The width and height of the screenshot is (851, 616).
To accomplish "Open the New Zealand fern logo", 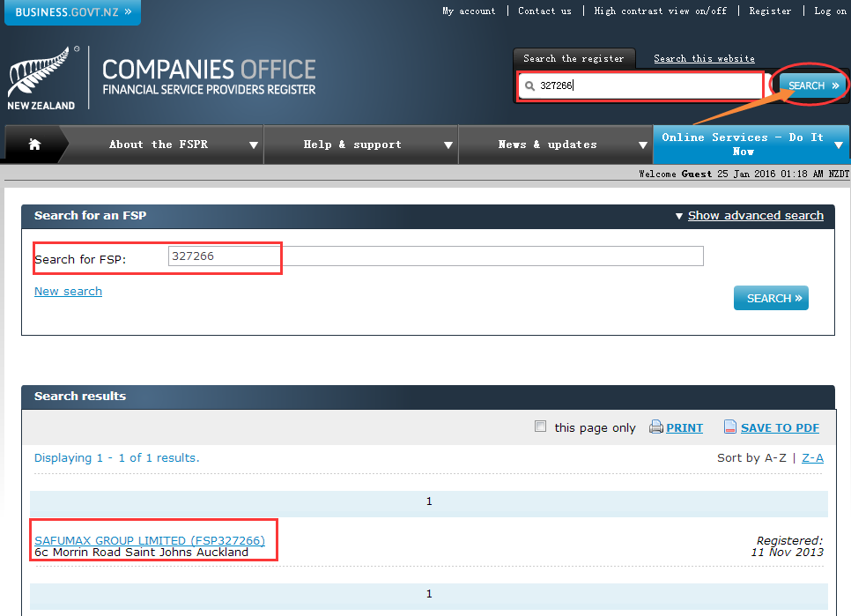I will 41,78.
